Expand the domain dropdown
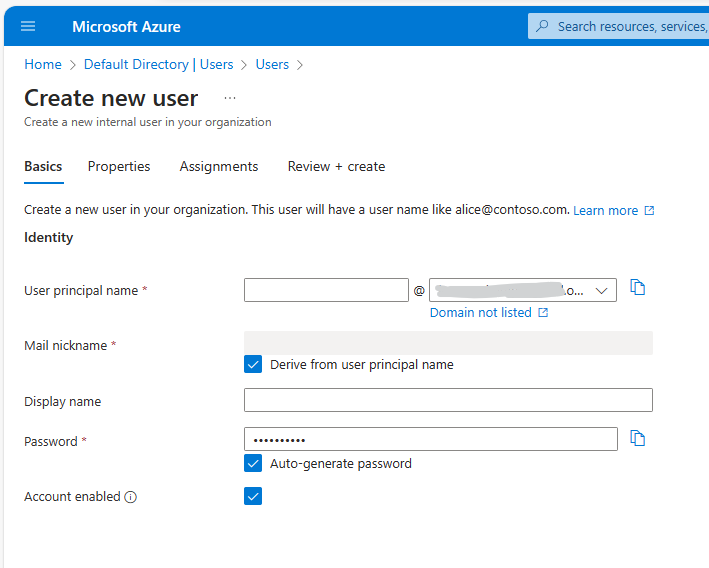Viewport: 709px width, 568px height. click(x=602, y=290)
